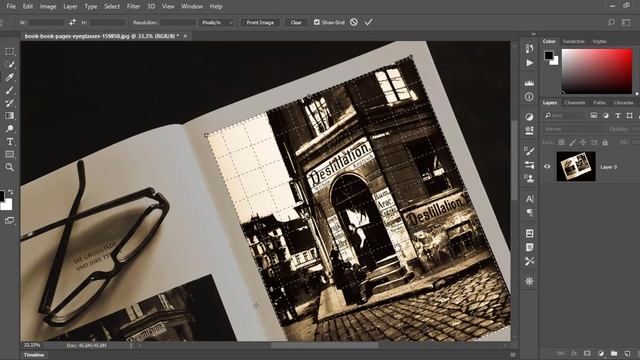Select the History Brush tool
This screenshot has width=640, height=360.
(9, 103)
